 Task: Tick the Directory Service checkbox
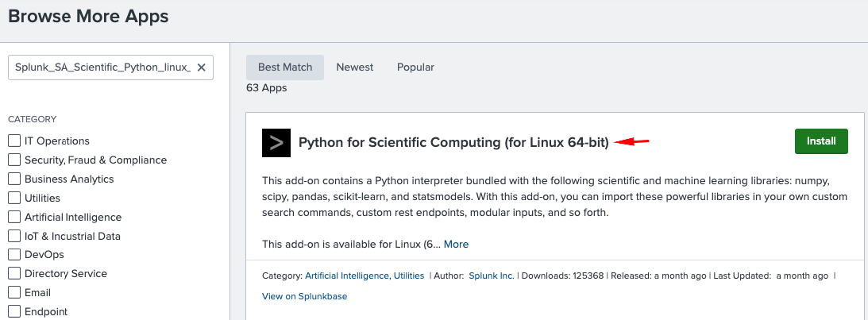point(14,274)
